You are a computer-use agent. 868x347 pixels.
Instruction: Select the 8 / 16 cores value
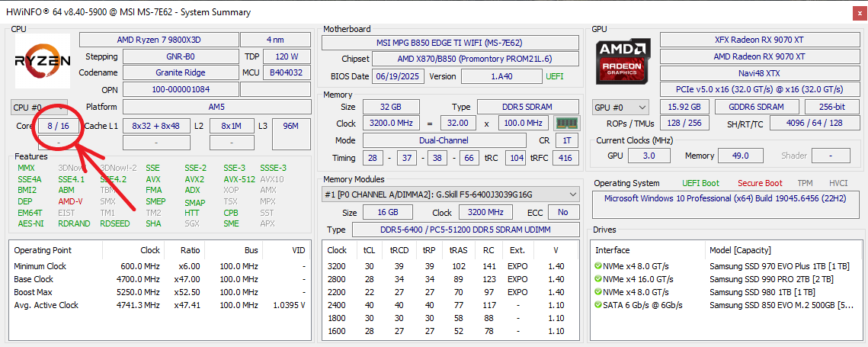point(58,126)
